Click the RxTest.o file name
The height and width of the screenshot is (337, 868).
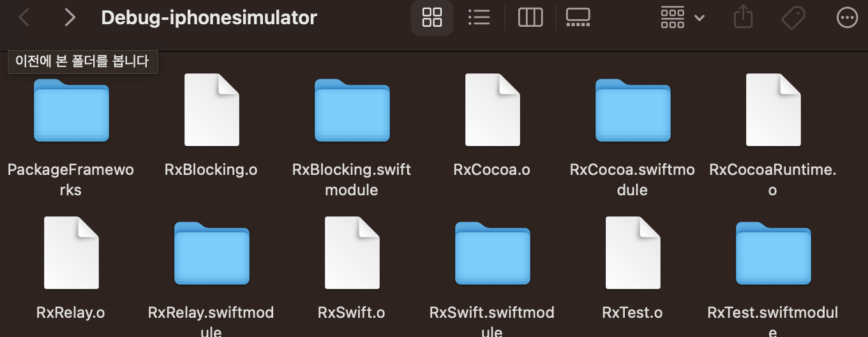pyautogui.click(x=632, y=313)
